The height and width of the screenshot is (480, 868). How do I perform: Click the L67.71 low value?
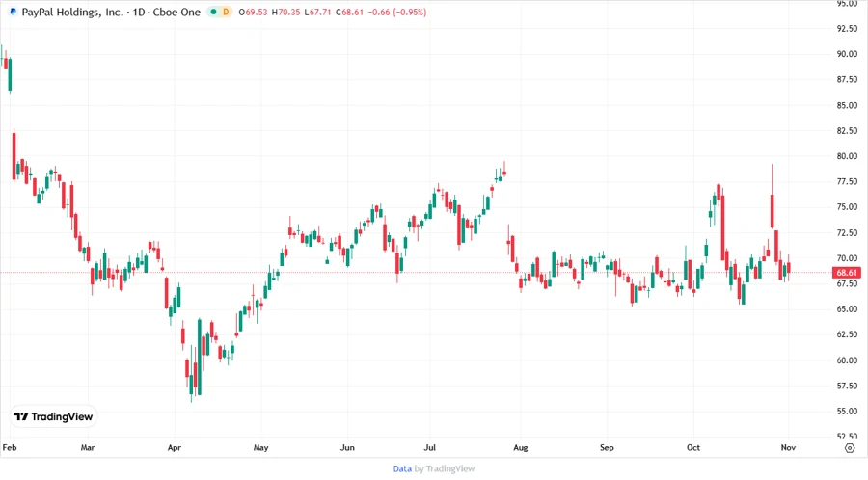(x=317, y=13)
